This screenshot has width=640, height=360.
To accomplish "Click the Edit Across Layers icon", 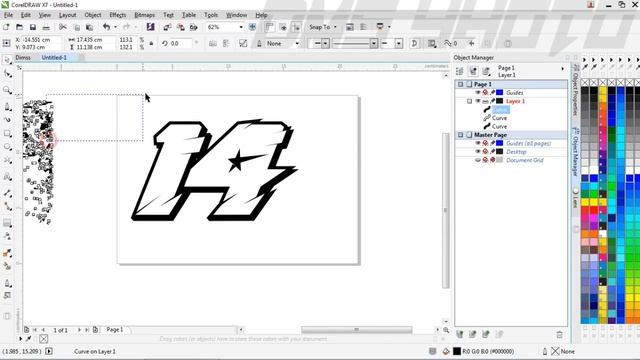I will (x=473, y=71).
